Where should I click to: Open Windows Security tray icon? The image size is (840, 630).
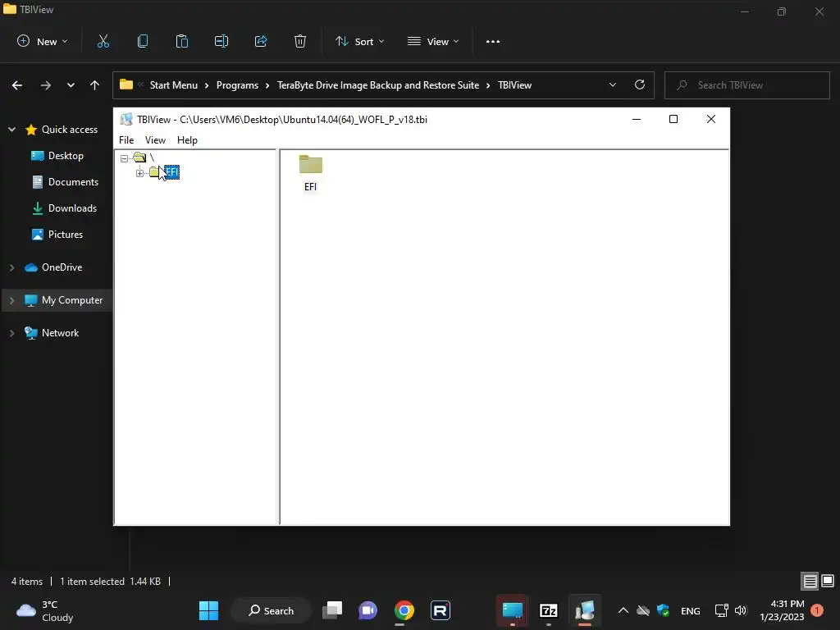pos(663,610)
